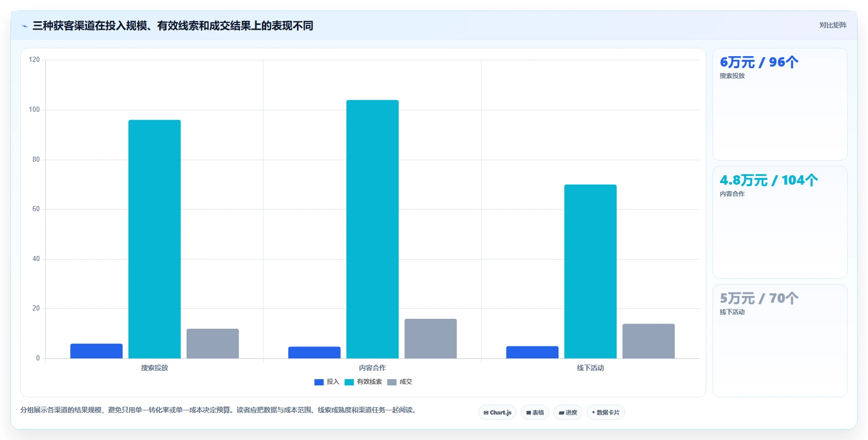868x440 pixels.
Task: Click the gray 成交 bar for 内容合作
Action: [x=431, y=339]
